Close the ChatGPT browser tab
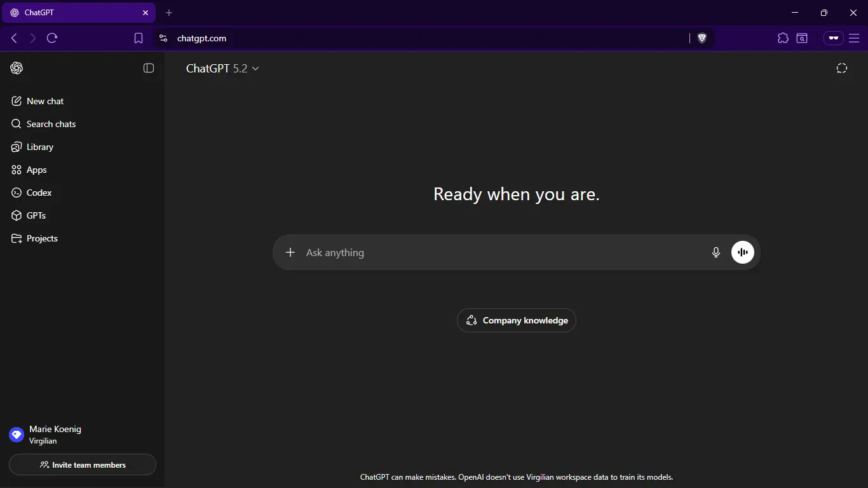Viewport: 868px width, 488px height. (146, 13)
